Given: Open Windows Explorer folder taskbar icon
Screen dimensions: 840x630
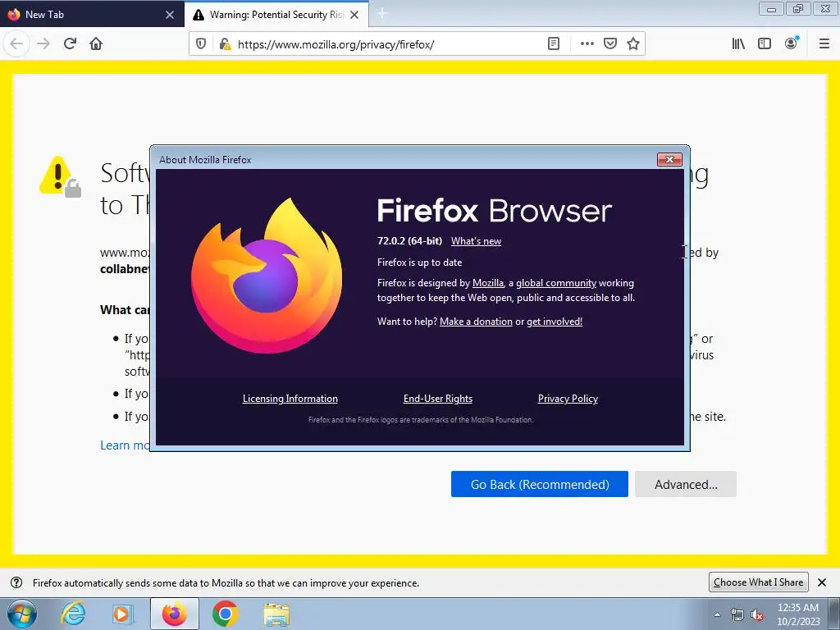Looking at the screenshot, I should [x=276, y=614].
